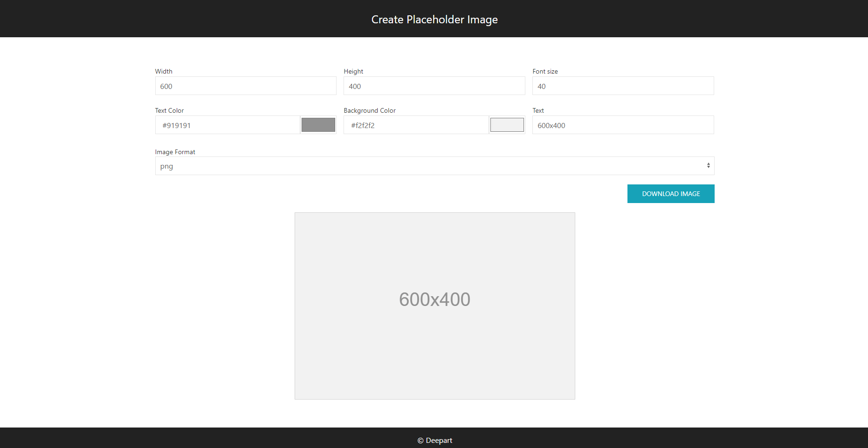Select the Font size field showing 40
Viewport: 868px width, 448px height.
pos(623,86)
